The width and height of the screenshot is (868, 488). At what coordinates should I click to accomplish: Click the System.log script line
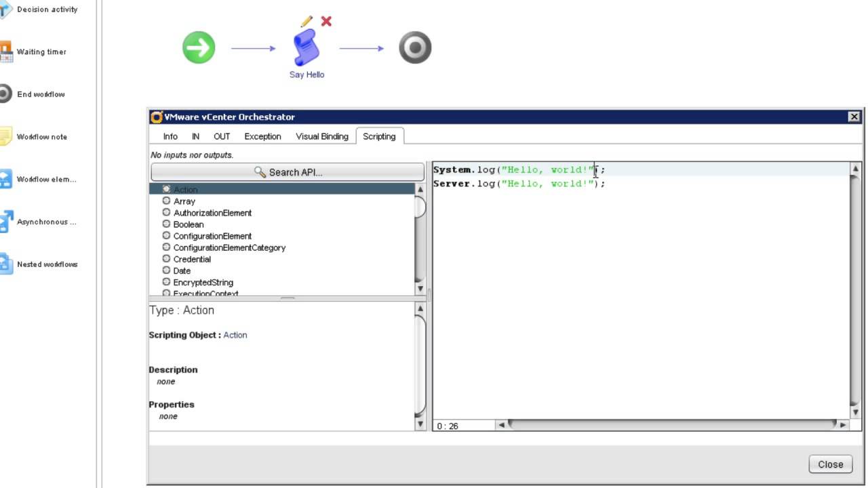pyautogui.click(x=519, y=169)
